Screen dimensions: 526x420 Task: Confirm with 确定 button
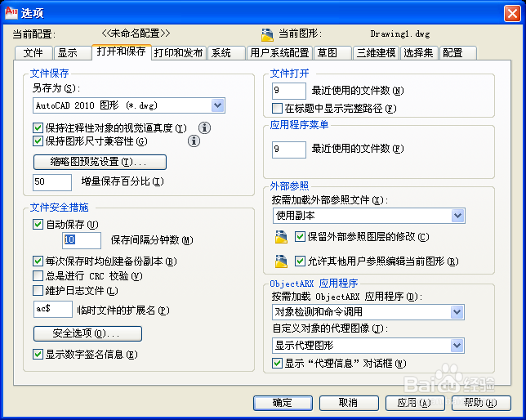pyautogui.click(x=283, y=403)
